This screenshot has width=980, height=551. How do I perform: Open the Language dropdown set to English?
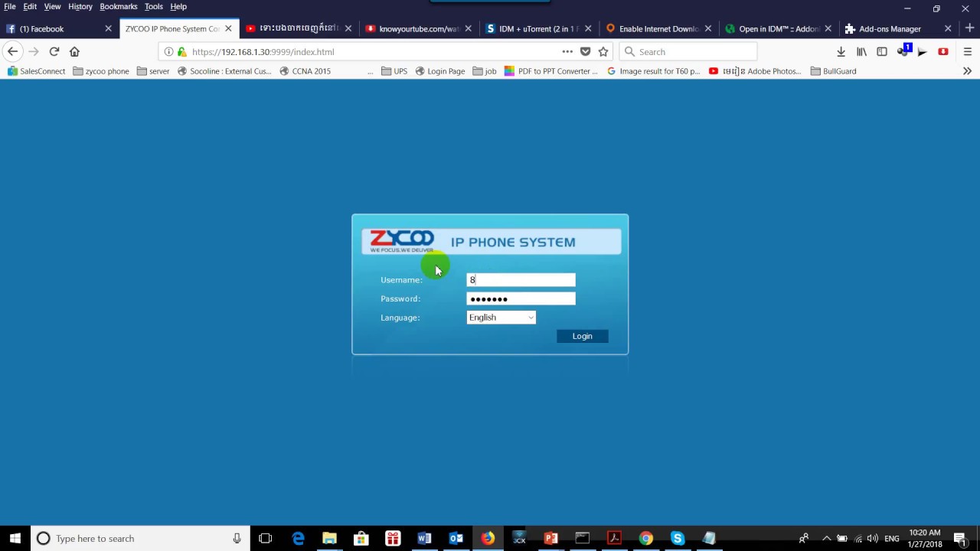(501, 318)
